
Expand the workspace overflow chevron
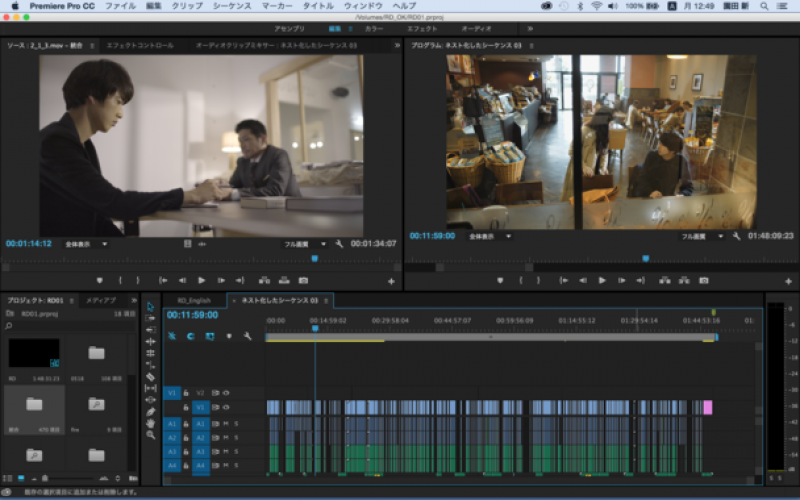click(530, 29)
